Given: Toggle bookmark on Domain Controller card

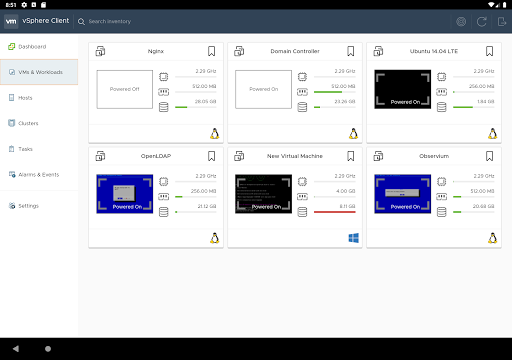Looking at the screenshot, I should click(351, 51).
